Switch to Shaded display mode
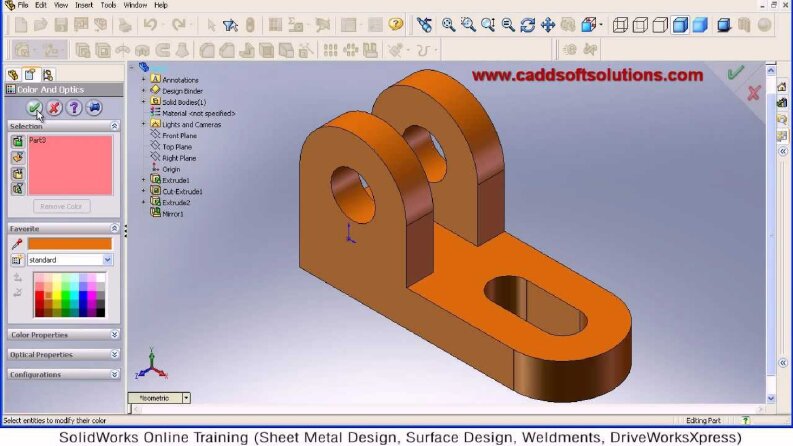This screenshot has height=446, width=793. [700, 24]
